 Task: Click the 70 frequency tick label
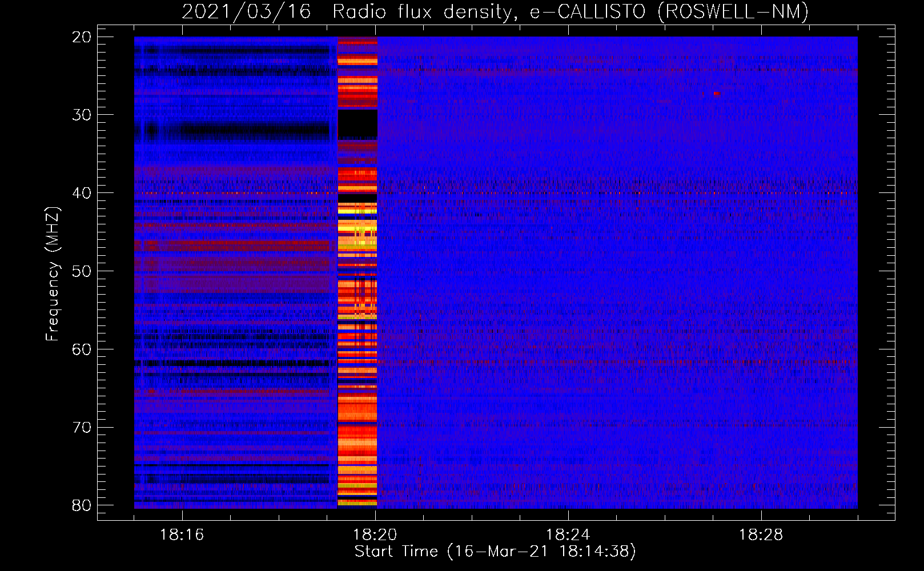point(81,427)
